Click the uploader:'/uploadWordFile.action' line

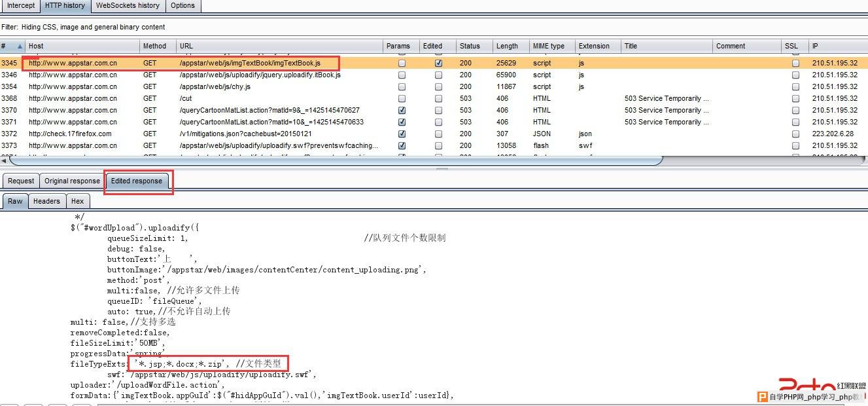148,385
